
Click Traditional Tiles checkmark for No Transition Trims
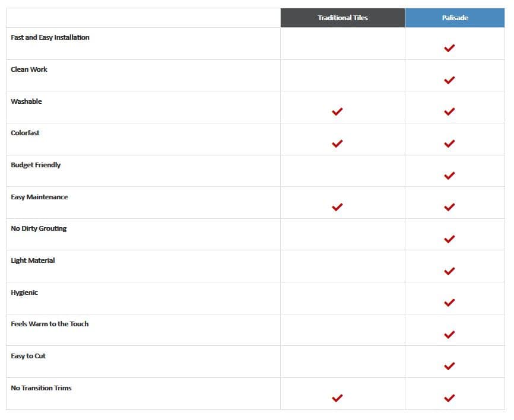pos(337,398)
